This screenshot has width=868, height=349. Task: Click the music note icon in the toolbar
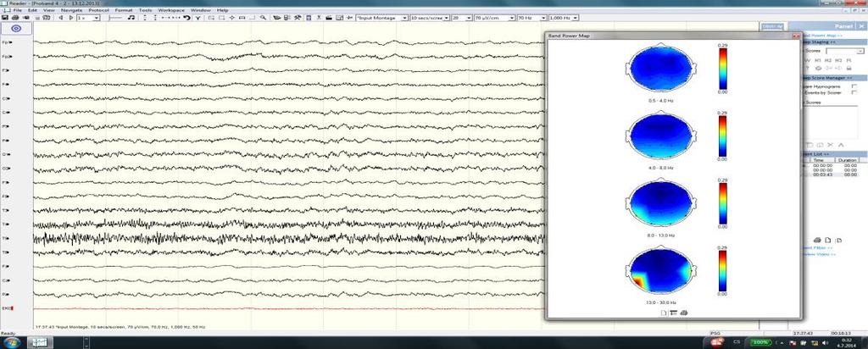point(131,18)
